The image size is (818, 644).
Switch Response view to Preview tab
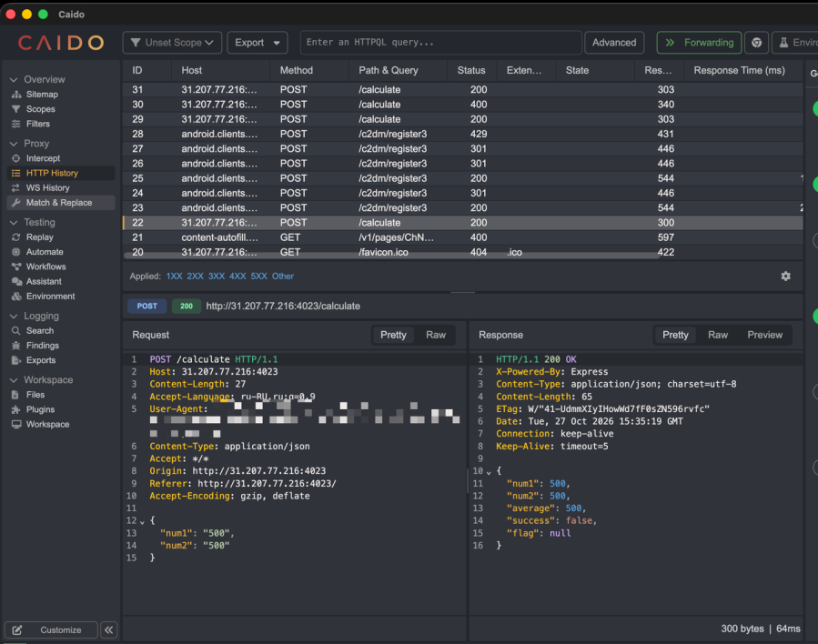[765, 336]
